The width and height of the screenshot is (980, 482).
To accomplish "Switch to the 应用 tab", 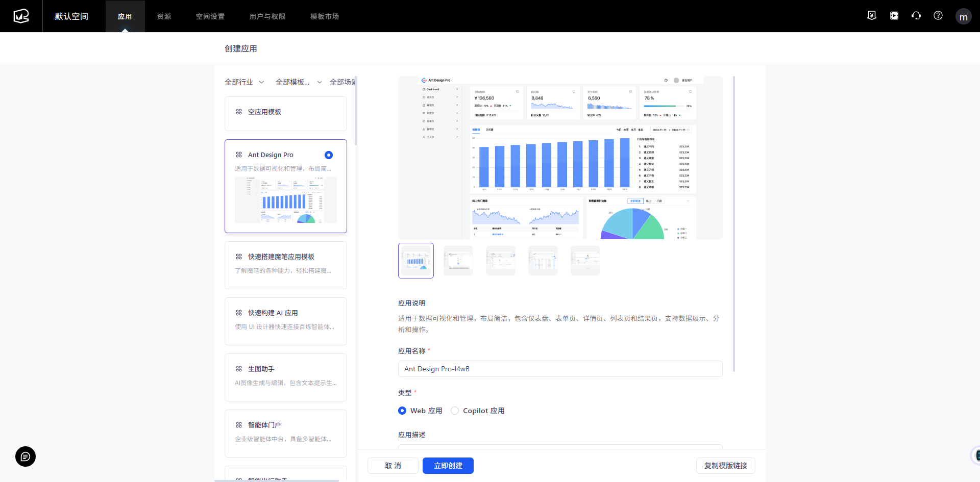I will coord(125,16).
